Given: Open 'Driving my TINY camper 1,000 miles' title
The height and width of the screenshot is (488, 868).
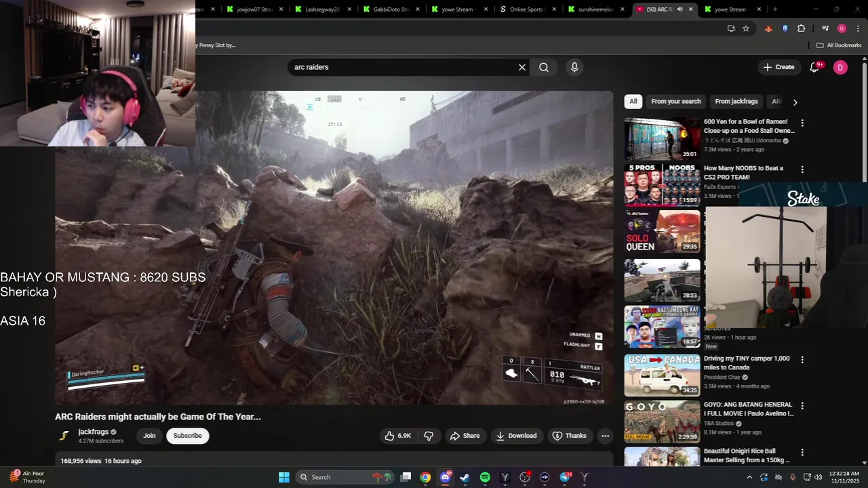Looking at the screenshot, I should click(x=747, y=363).
